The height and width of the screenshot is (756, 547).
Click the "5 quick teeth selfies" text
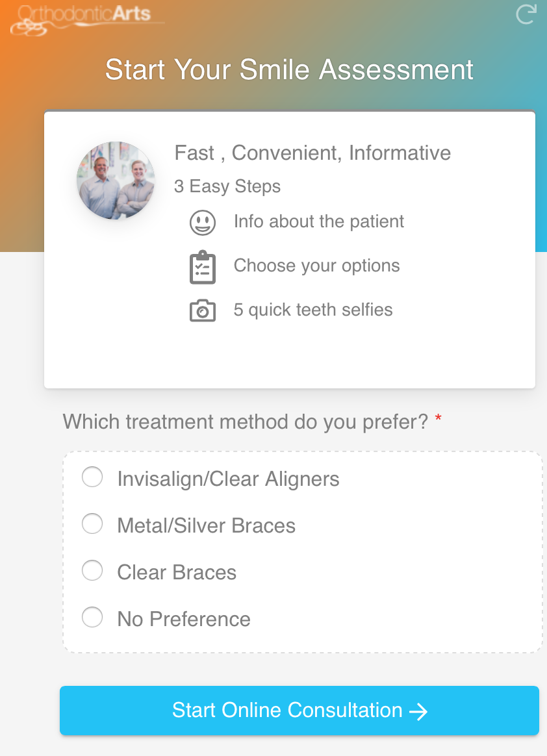(314, 310)
